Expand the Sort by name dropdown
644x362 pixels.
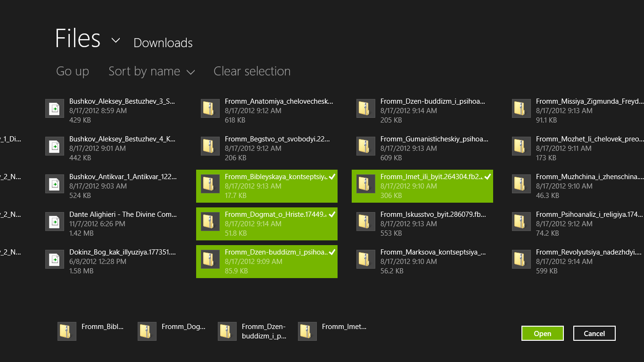151,71
